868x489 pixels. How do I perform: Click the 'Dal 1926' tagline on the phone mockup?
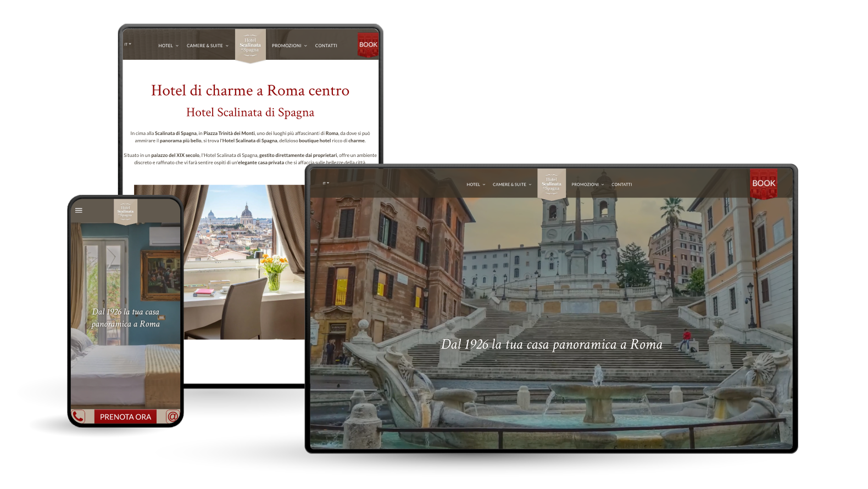pyautogui.click(x=126, y=318)
